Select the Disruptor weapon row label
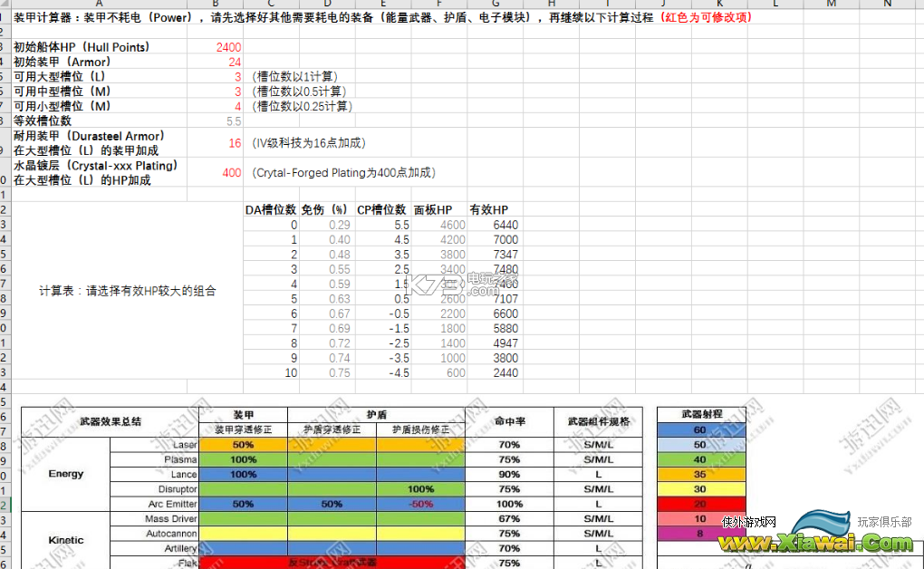924x569 pixels. (x=154, y=488)
